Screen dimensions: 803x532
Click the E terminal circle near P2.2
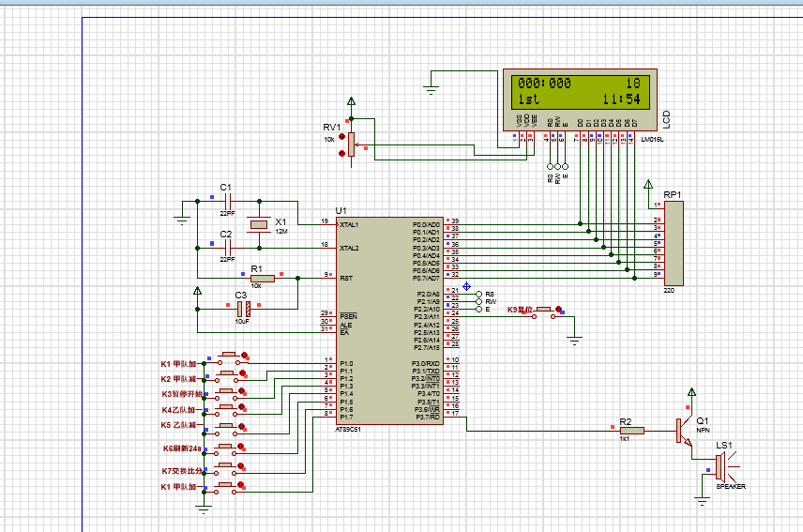478,310
